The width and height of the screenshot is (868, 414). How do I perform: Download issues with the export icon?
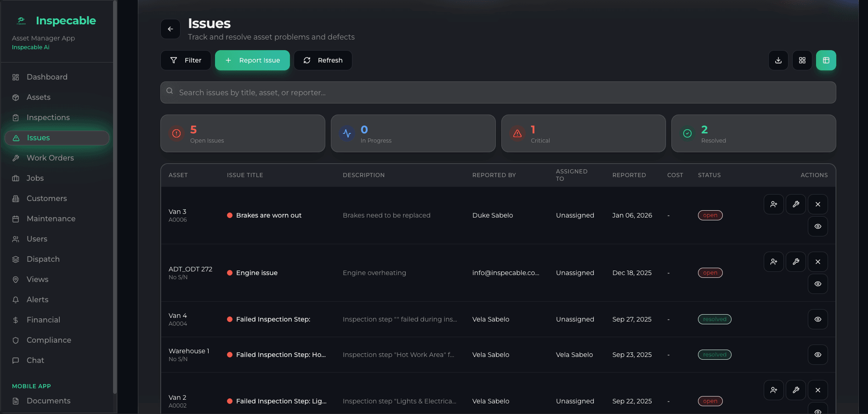point(778,60)
